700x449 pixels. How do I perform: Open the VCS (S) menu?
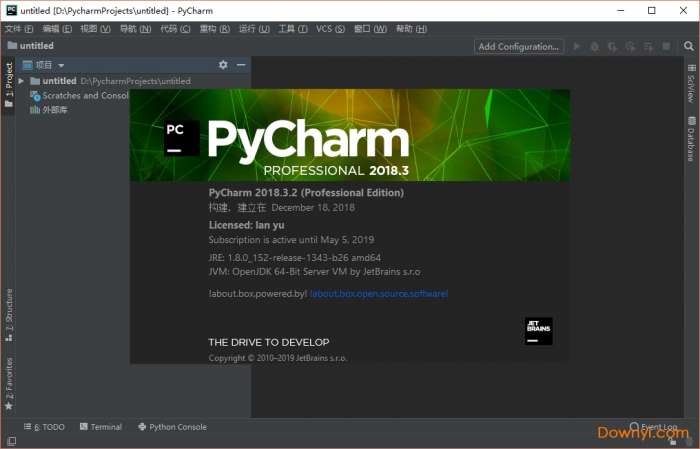[x=330, y=29]
